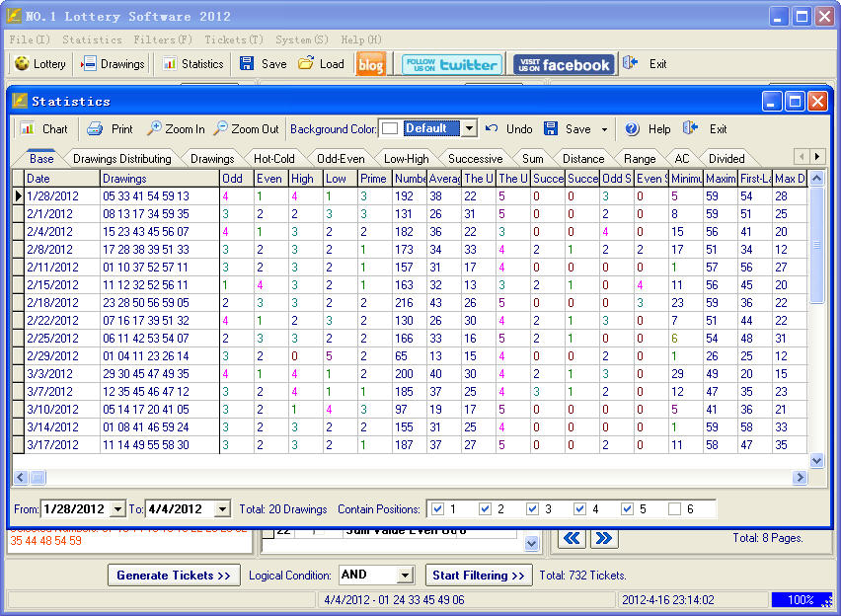Image resolution: width=841 pixels, height=616 pixels.
Task: Click the Exit door icon in main toolbar
Action: pos(631,64)
